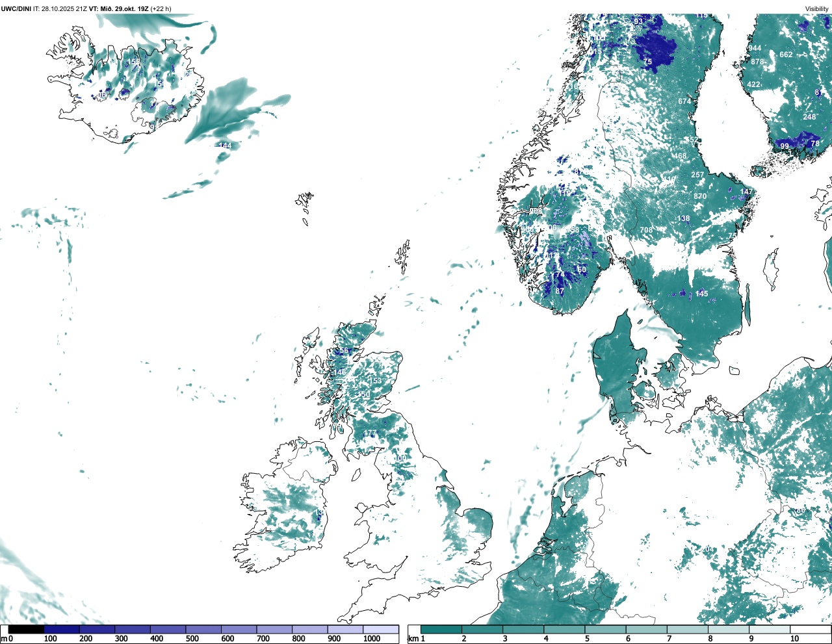This screenshot has width=832, height=644.
Task: Click the '500' metre tick label
Action: [x=192, y=639]
